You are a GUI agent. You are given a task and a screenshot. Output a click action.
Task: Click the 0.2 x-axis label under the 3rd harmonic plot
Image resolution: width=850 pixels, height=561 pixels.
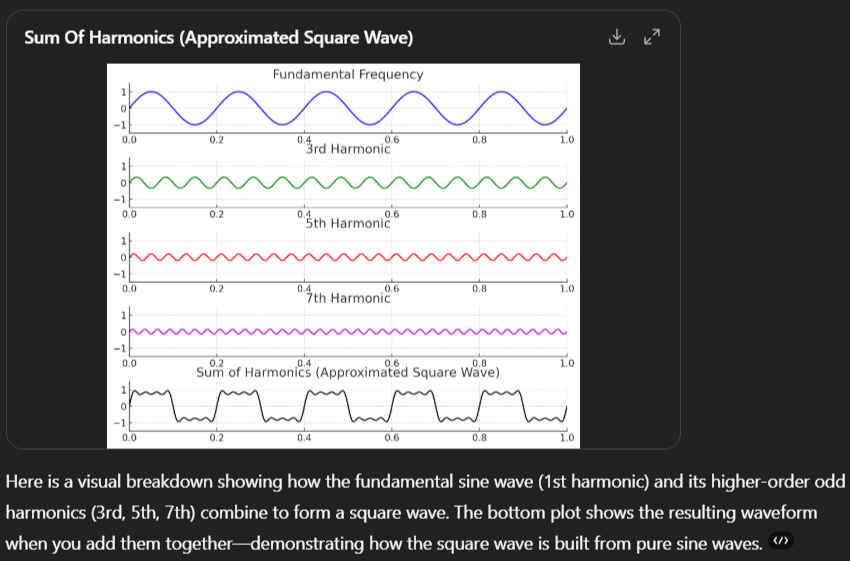[217, 214]
